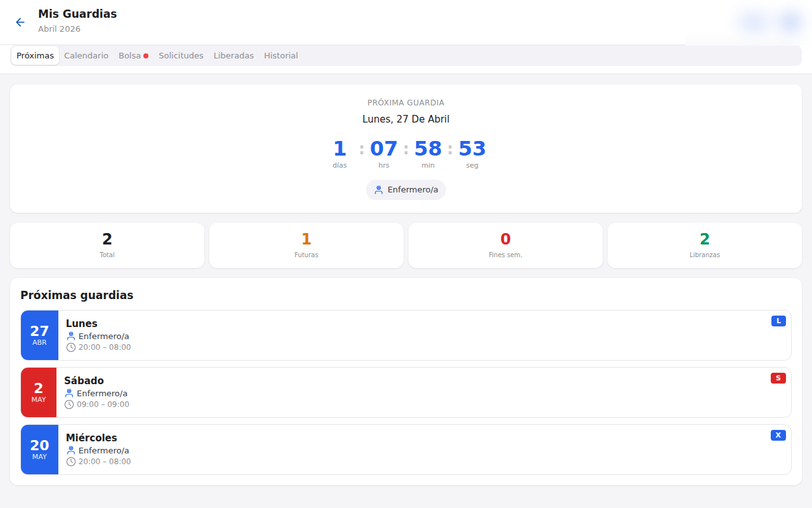This screenshot has height=508, width=812.
Task: Click the countdown hours value 07
Action: click(384, 149)
